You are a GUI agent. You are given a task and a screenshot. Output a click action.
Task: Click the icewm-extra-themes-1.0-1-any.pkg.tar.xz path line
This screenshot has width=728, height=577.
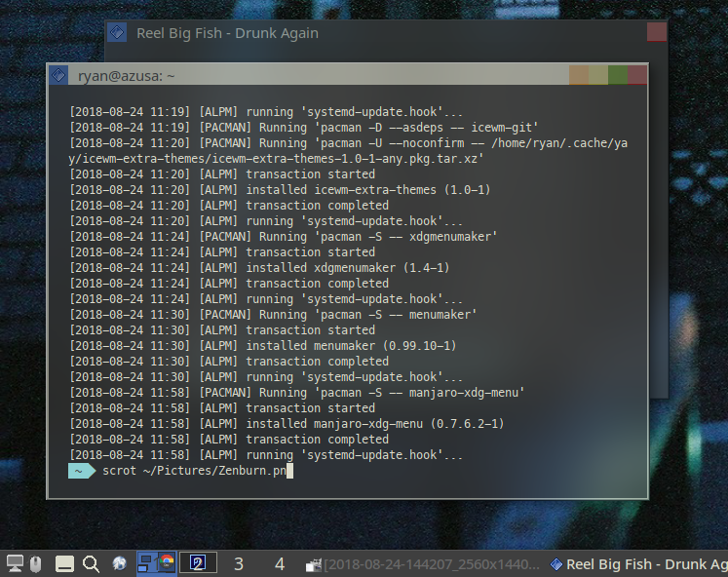(276, 159)
